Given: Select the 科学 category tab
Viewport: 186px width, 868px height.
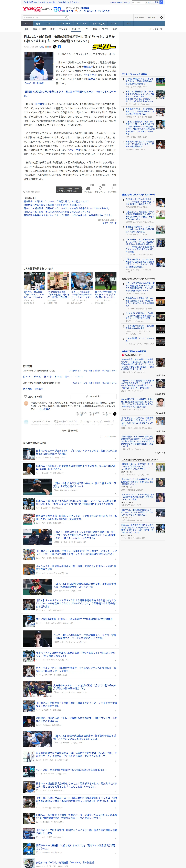Looking at the screenshot, I should [95, 29].
